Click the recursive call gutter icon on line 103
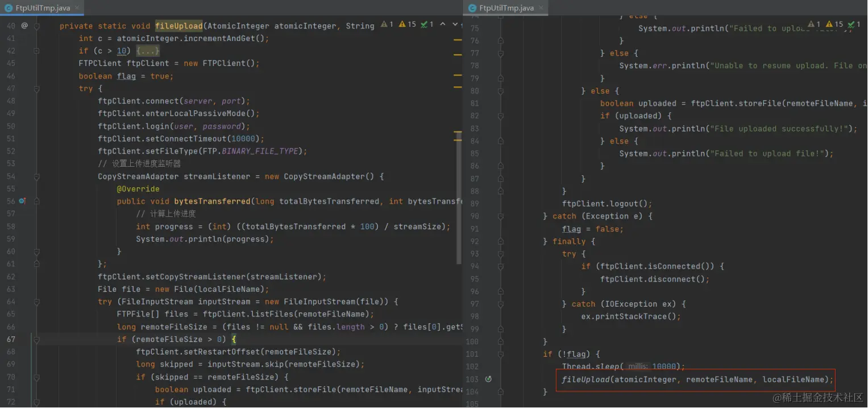The image size is (868, 408). tap(488, 379)
